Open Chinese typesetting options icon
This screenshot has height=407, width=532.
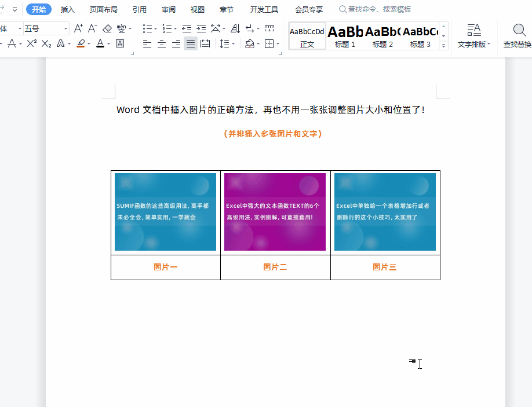(216, 28)
